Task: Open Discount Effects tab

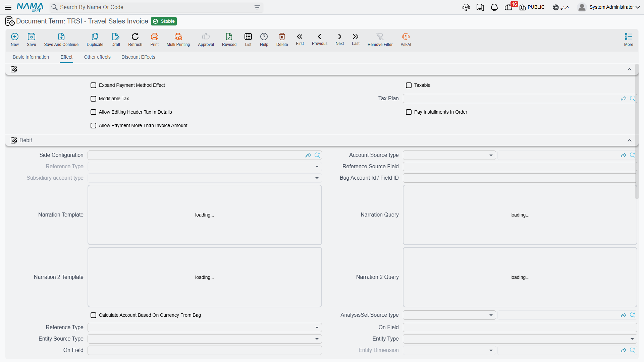Action: (x=138, y=57)
